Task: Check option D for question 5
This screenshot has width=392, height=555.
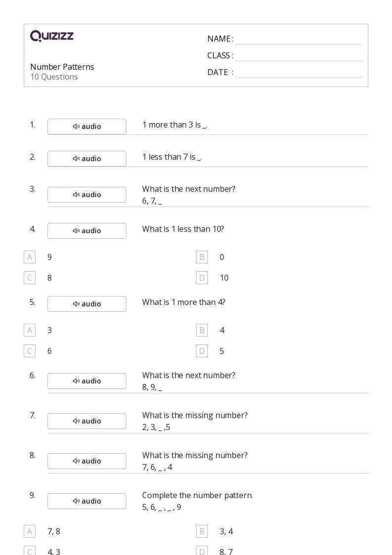Action: (x=201, y=351)
